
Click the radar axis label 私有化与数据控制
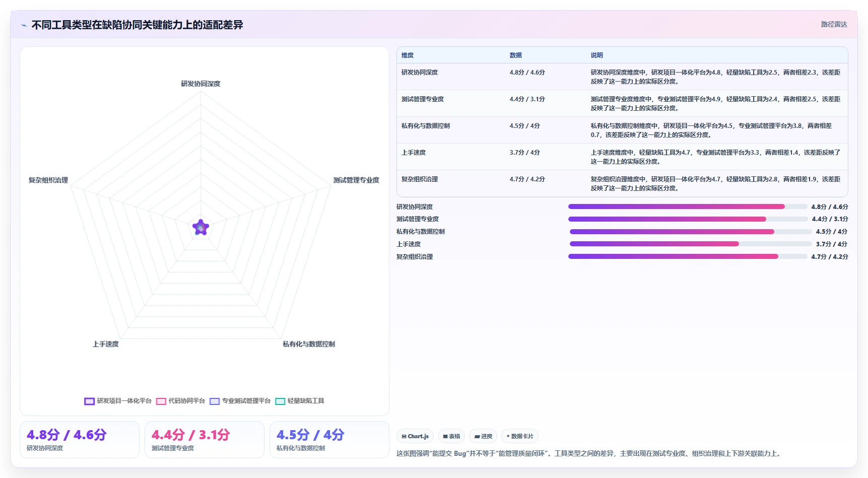click(309, 344)
